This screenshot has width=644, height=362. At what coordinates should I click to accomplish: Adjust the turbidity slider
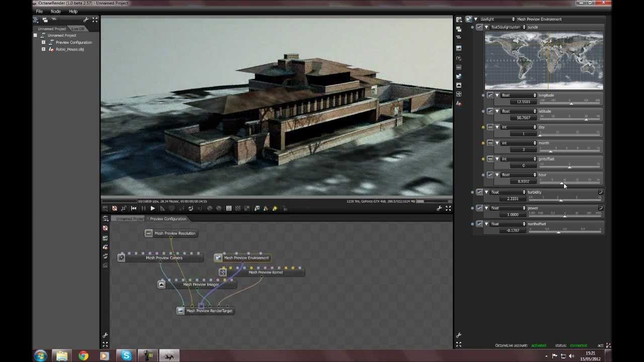coord(565,199)
